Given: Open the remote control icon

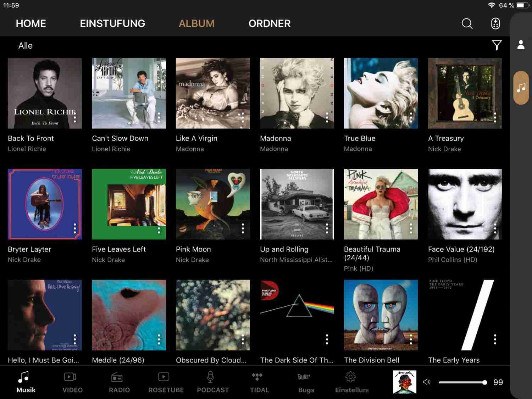Looking at the screenshot, I should click(x=495, y=23).
